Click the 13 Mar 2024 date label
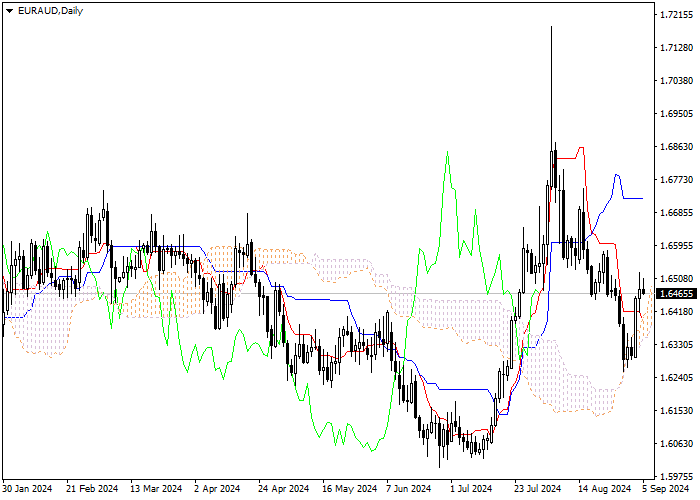Screen dimensions: 700x500 (156, 489)
